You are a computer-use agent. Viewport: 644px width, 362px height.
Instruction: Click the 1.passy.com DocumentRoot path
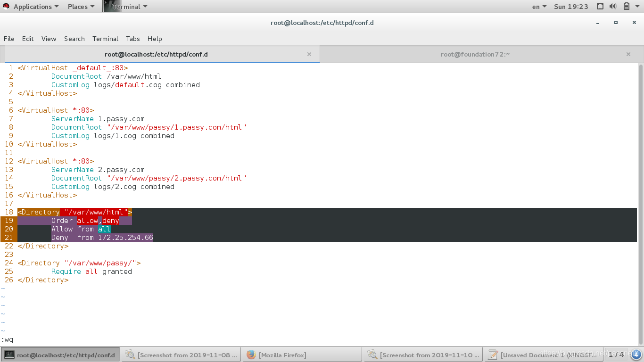pyautogui.click(x=177, y=127)
